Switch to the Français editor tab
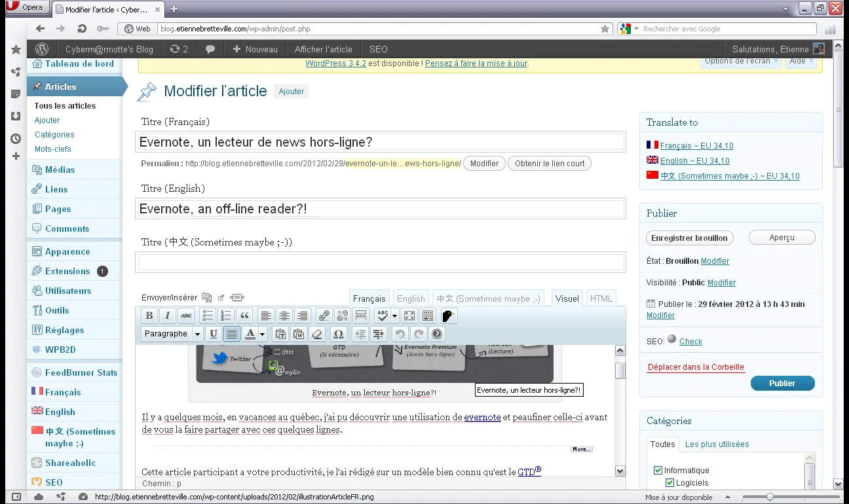Image resolution: width=849 pixels, height=504 pixels. (369, 298)
